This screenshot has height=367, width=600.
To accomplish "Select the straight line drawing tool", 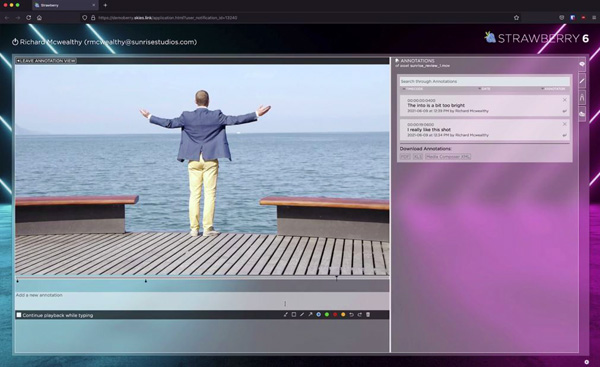I will click(x=302, y=315).
